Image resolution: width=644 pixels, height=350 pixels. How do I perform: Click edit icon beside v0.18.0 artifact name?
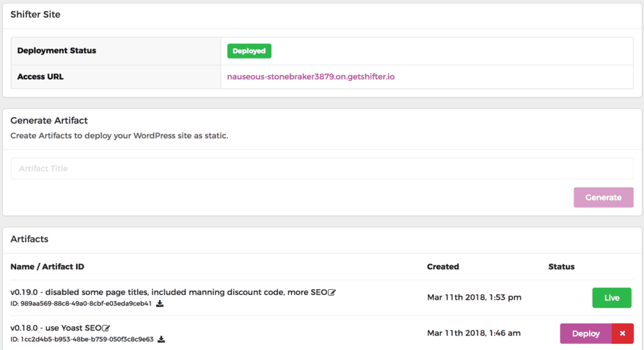[x=106, y=328]
